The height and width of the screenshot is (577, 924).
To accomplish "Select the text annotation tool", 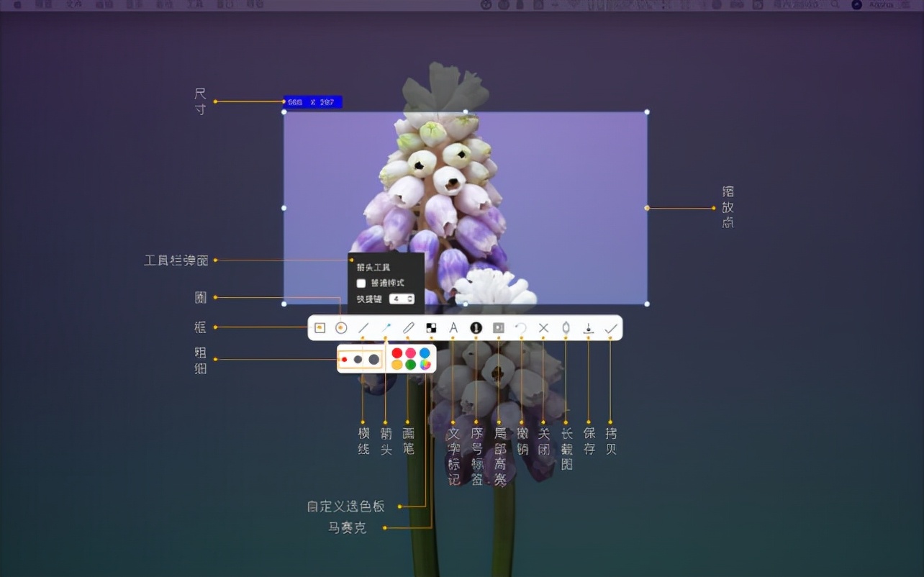I will [453, 327].
